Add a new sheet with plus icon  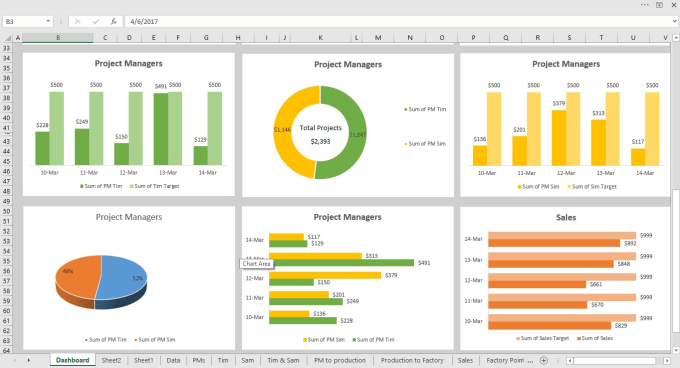coord(543,360)
